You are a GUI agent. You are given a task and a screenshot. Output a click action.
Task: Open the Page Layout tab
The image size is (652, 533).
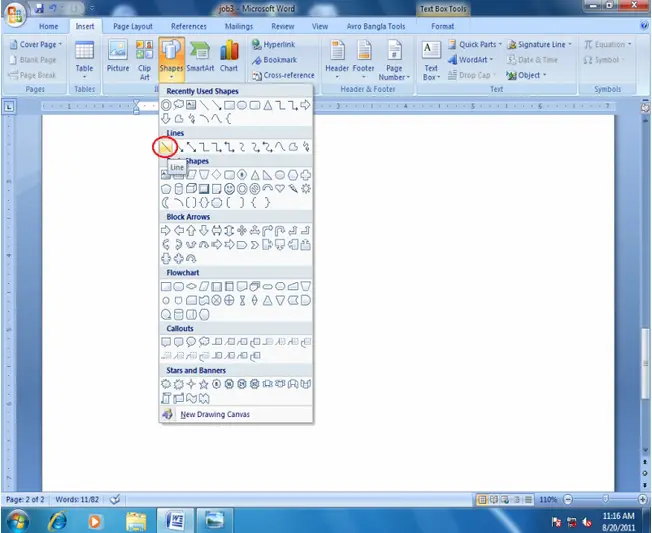coord(133,26)
